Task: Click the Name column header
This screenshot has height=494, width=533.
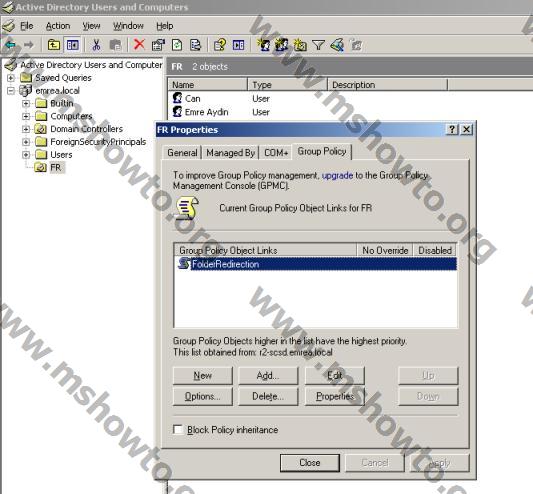Action: pyautogui.click(x=207, y=84)
